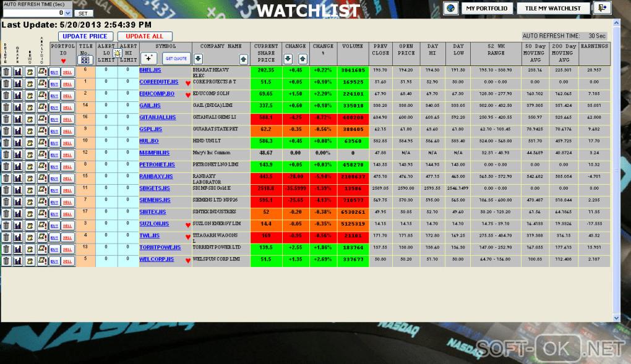Click the GET QUOTE button
Image resolution: width=631 pixels, height=364 pixels.
coord(176,58)
